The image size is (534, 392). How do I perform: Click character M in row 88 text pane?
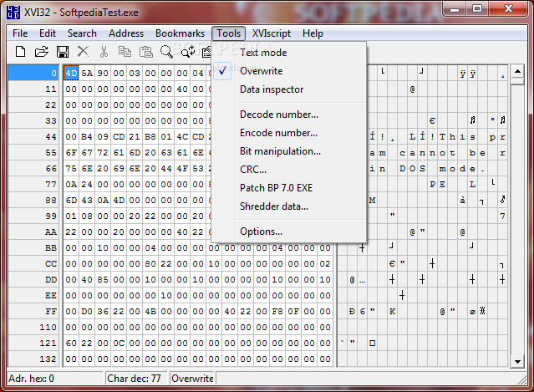click(372, 201)
